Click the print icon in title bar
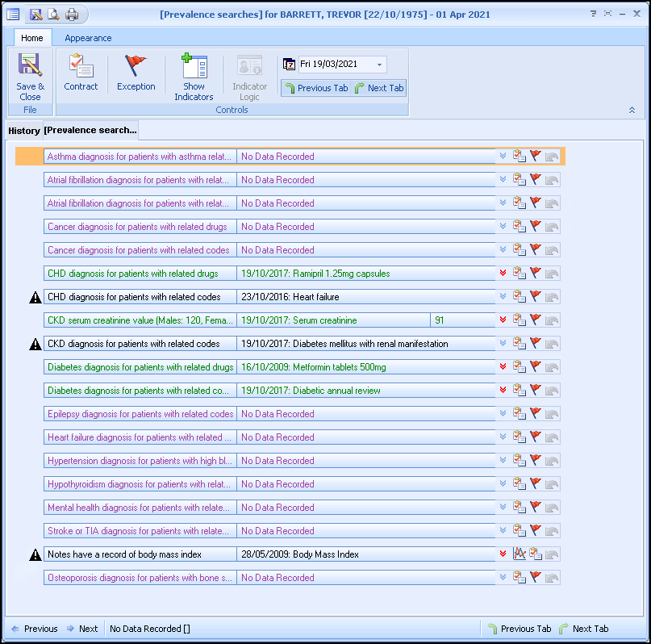 coord(72,15)
